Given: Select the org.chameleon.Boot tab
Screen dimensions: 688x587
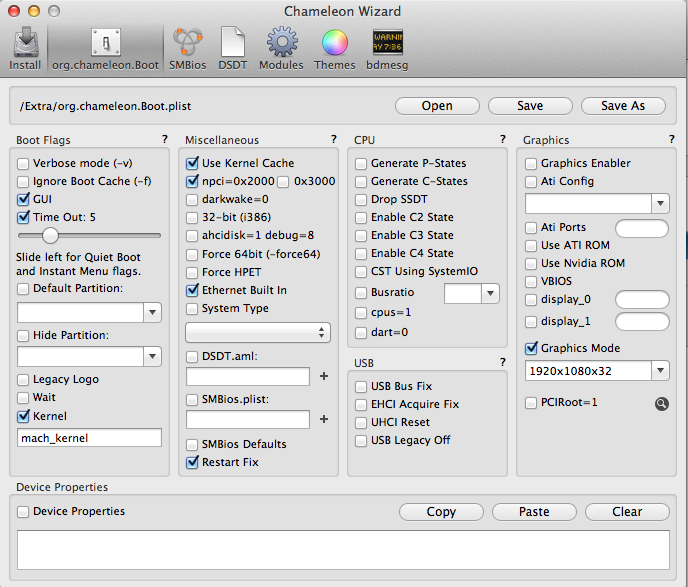Looking at the screenshot, I should (105, 49).
